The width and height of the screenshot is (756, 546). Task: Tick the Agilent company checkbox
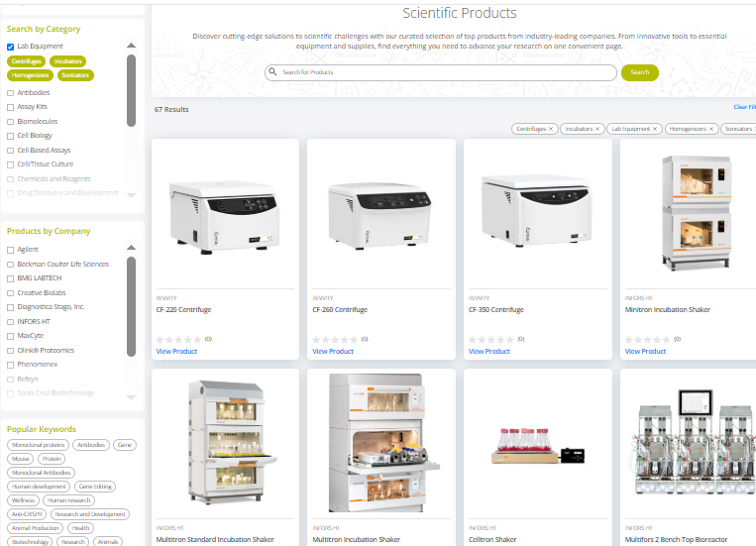10,250
